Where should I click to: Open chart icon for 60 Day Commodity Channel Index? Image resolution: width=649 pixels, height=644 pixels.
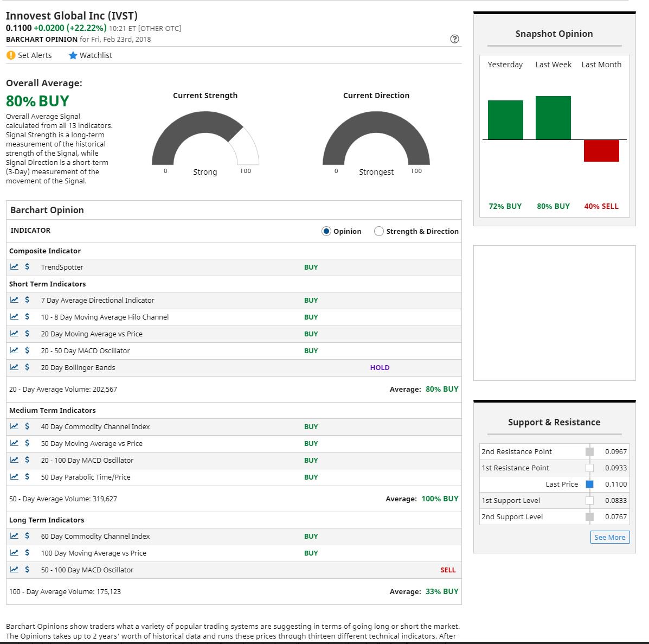(14, 536)
